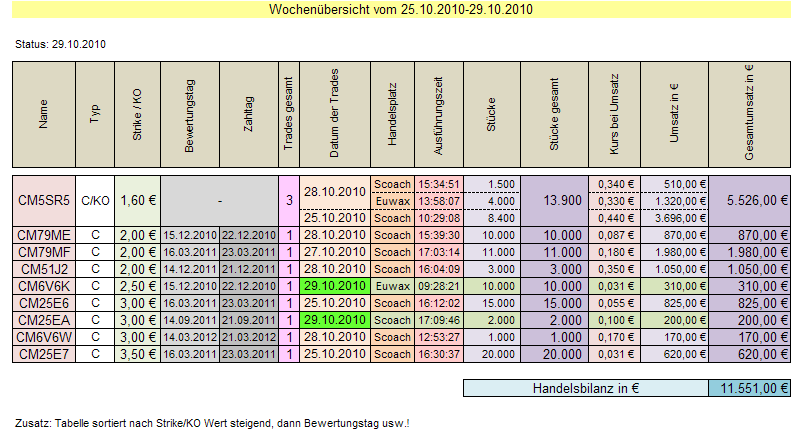The height and width of the screenshot is (431, 803).
Task: Click the Wochenübersicht title bar
Action: (x=401, y=9)
